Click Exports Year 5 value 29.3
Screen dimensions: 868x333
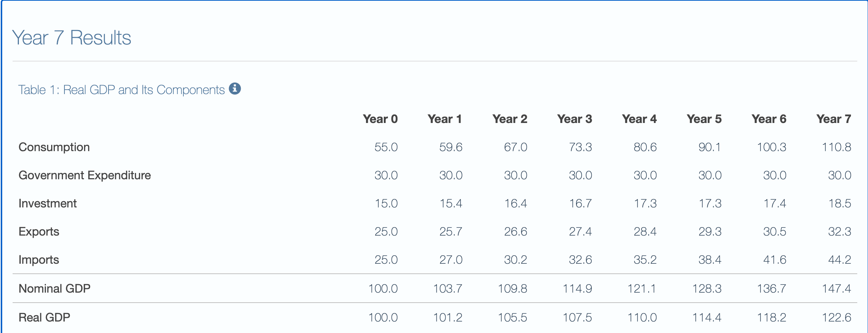pyautogui.click(x=710, y=232)
